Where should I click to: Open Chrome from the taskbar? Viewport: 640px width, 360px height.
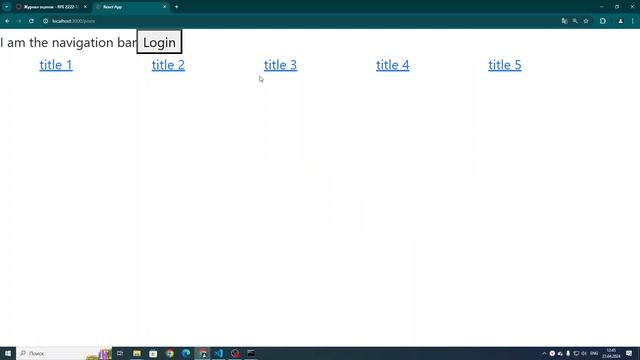pos(170,353)
